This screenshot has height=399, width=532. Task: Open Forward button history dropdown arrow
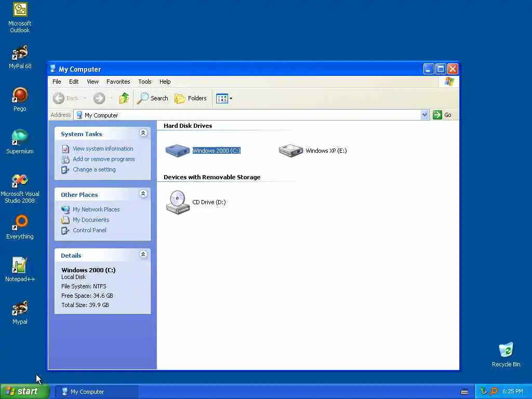(111, 98)
